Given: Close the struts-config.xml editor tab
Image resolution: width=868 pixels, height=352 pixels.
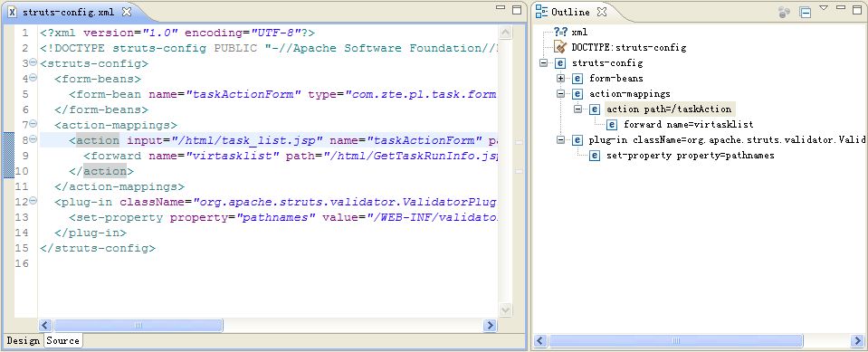Looking at the screenshot, I should tap(127, 11).
